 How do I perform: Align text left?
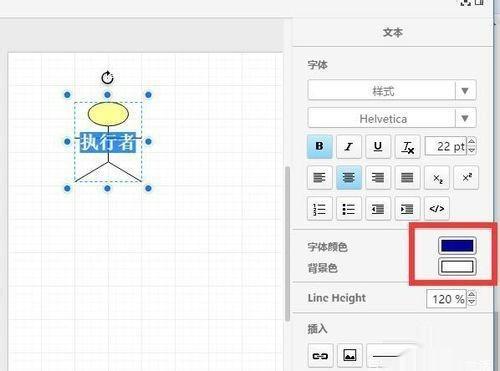(319, 177)
